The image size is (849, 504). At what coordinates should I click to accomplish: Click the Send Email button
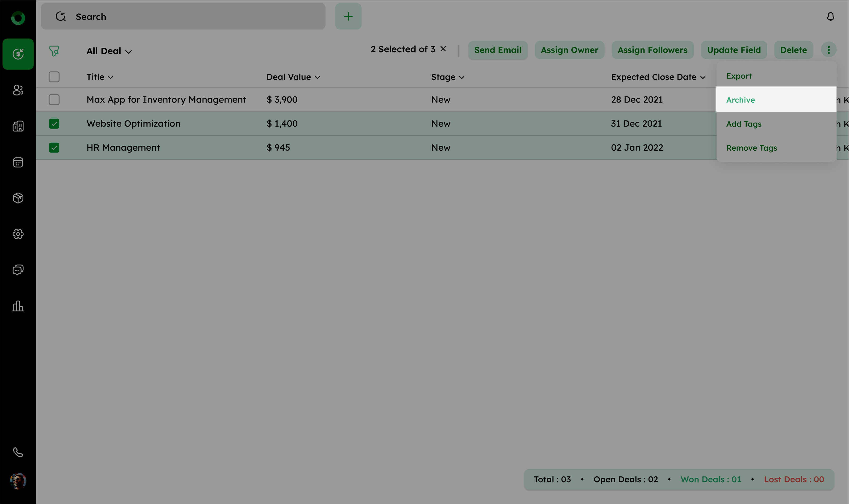(497, 50)
